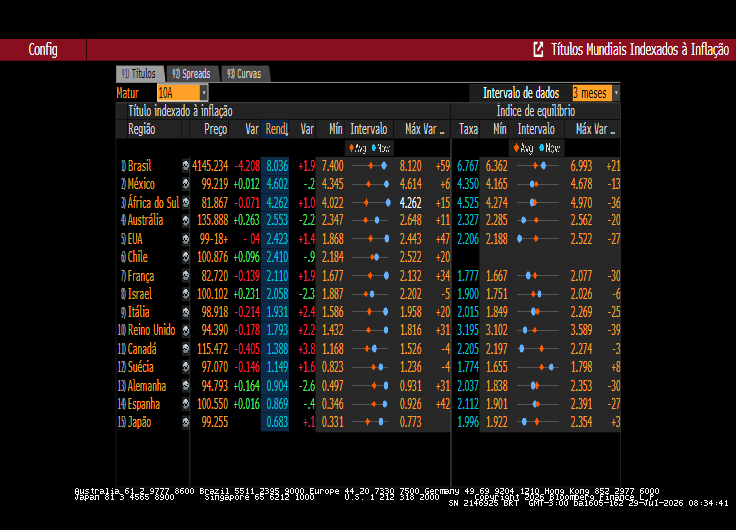Sort by the Região column header
Viewport: 736px width, 530px height.
coord(142,129)
